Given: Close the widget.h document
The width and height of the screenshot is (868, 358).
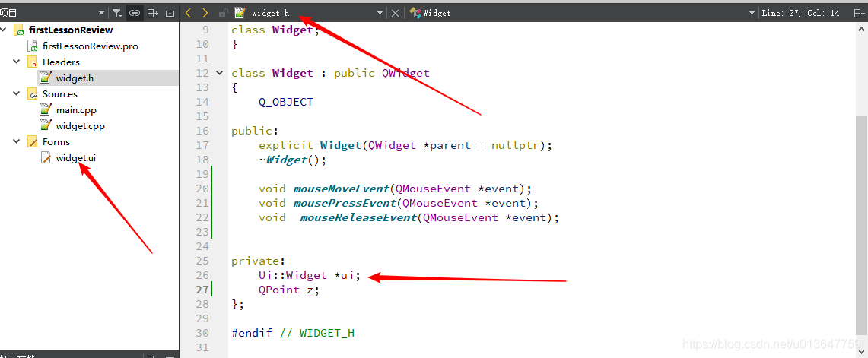Looking at the screenshot, I should coord(395,13).
